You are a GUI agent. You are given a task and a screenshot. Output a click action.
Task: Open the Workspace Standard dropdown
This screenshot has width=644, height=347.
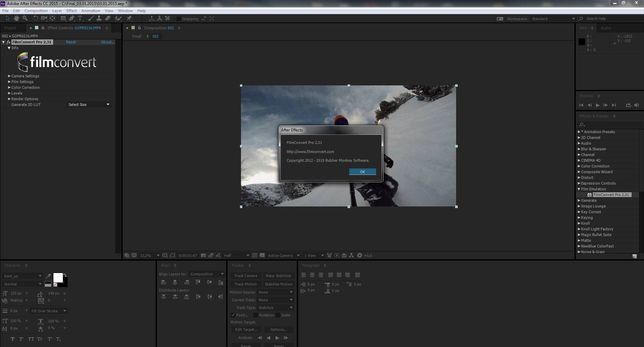(x=553, y=19)
